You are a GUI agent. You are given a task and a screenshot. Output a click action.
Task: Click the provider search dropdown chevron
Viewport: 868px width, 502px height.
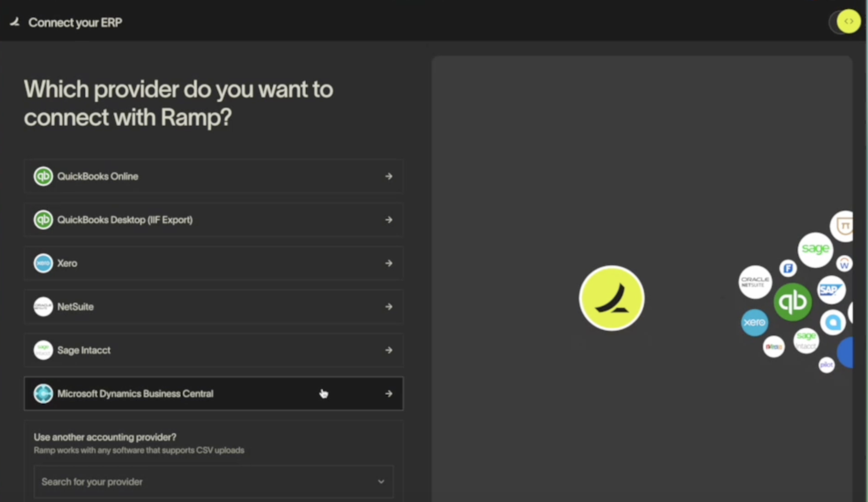tap(381, 482)
